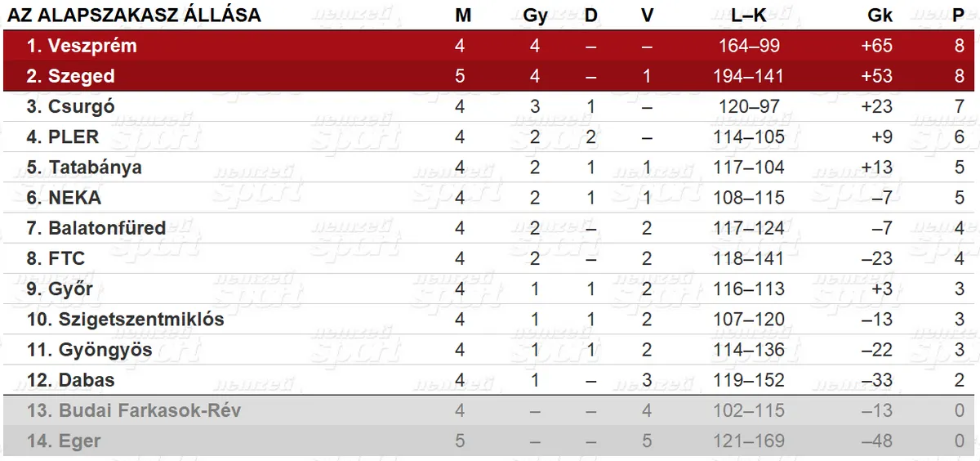Click the Gy wins column header
Image resolution: width=980 pixels, height=461 pixels.
(x=535, y=16)
